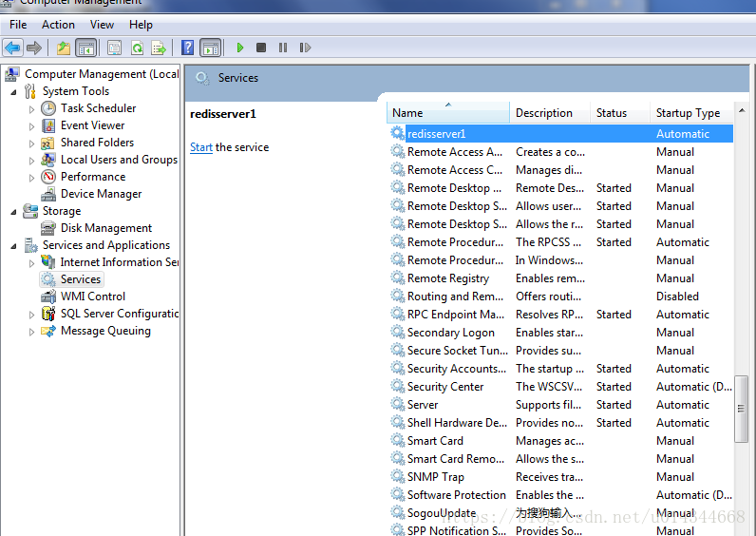The width and height of the screenshot is (756, 536).
Task: Select the Smart Card service
Action: click(560, 441)
